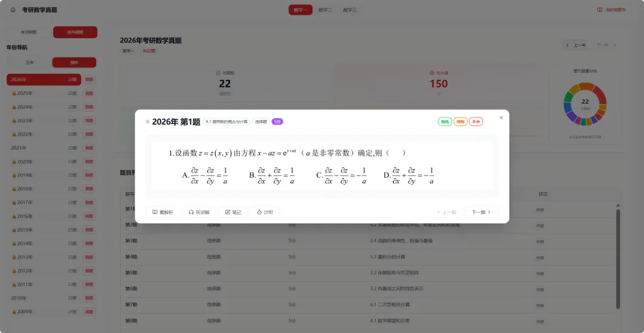The width and height of the screenshot is (644, 333).
Task: Click the lock icon beside 2009年
Action: click(x=14, y=312)
